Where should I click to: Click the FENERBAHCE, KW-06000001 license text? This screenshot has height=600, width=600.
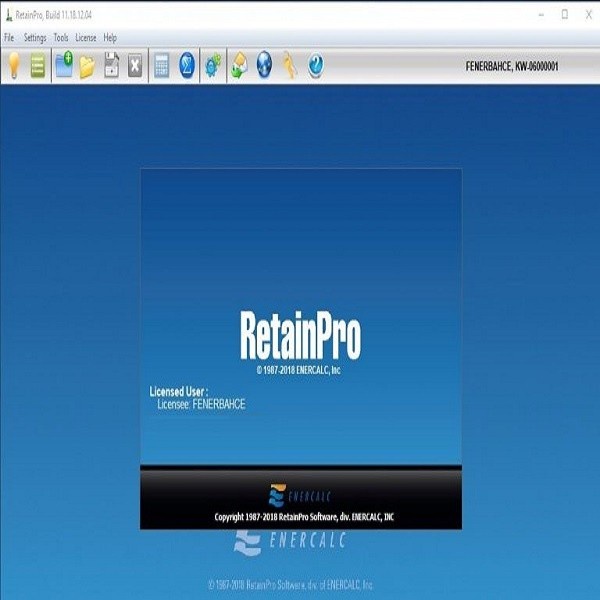pos(512,67)
